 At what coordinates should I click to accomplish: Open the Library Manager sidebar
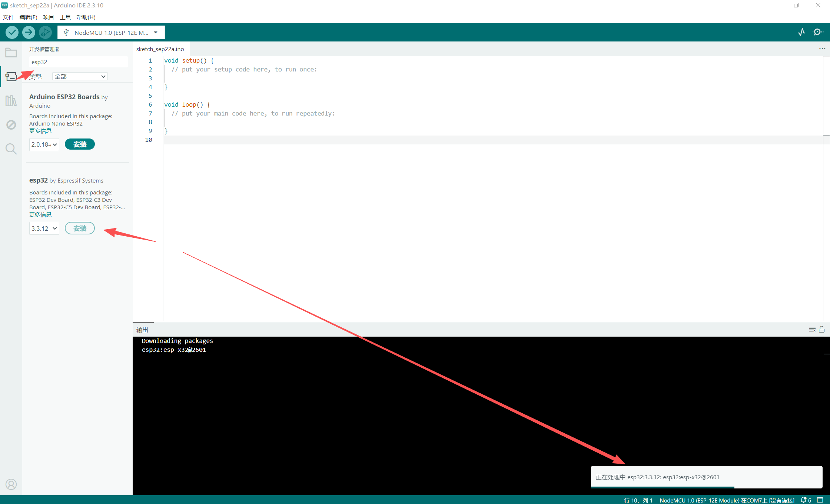(x=11, y=101)
